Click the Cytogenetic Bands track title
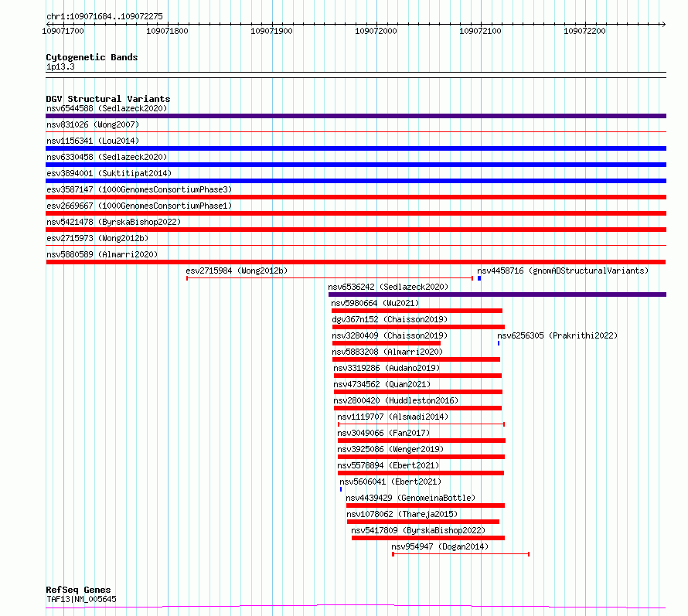 click(92, 57)
